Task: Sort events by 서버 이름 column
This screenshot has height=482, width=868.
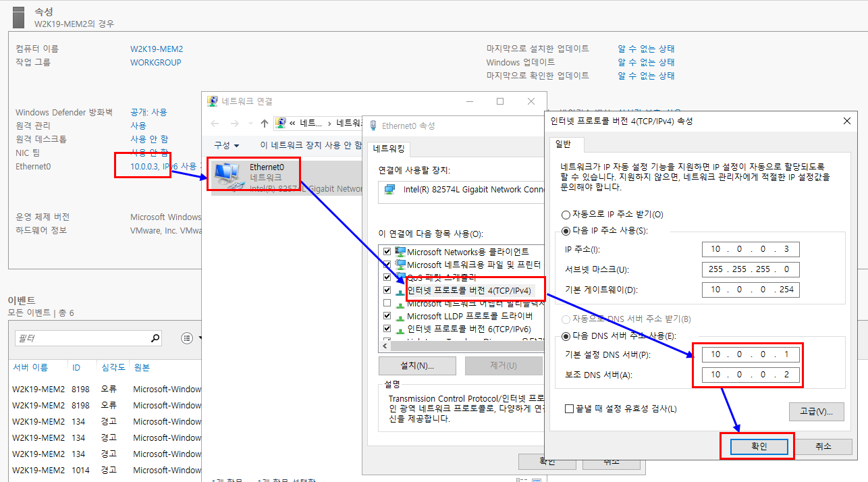Action: click(x=30, y=367)
